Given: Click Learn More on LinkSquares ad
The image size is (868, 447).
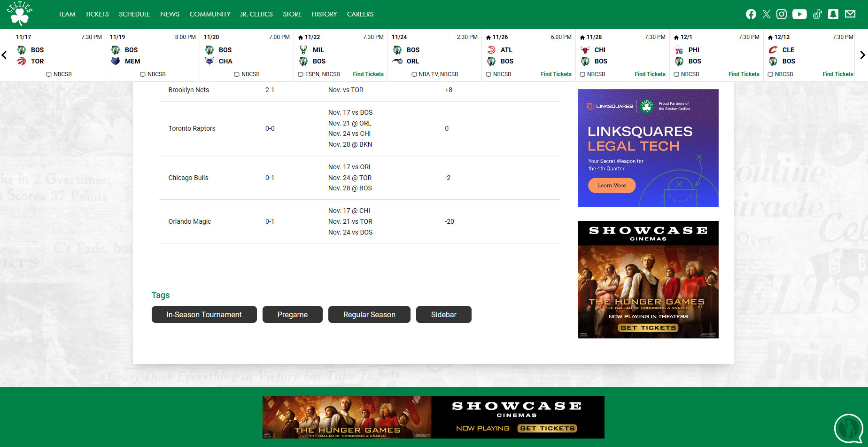Looking at the screenshot, I should (x=612, y=185).
